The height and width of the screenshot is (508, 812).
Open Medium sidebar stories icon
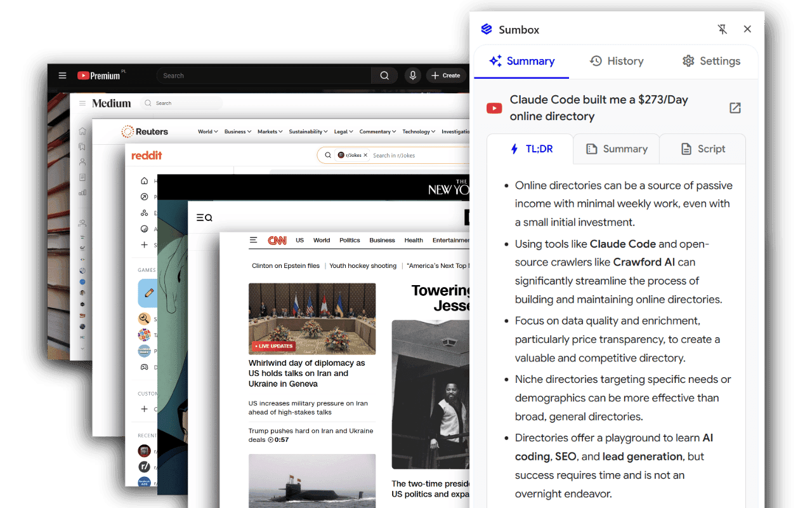pyautogui.click(x=82, y=177)
